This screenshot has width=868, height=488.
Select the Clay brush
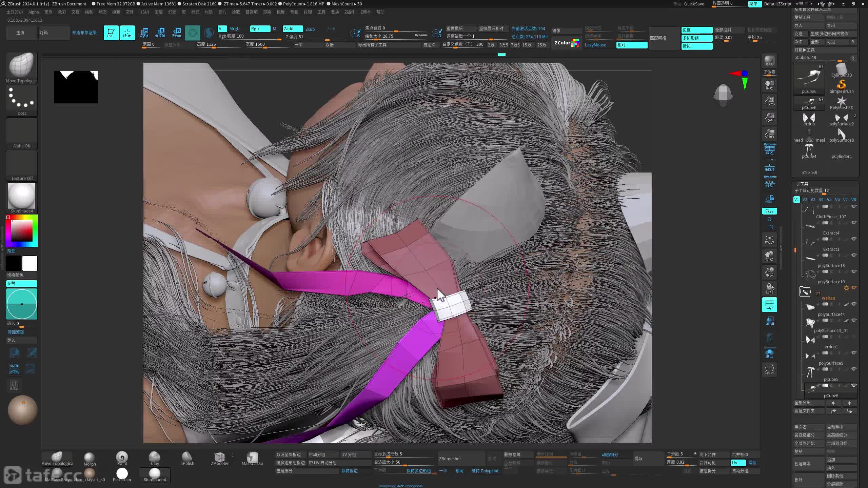tap(155, 459)
